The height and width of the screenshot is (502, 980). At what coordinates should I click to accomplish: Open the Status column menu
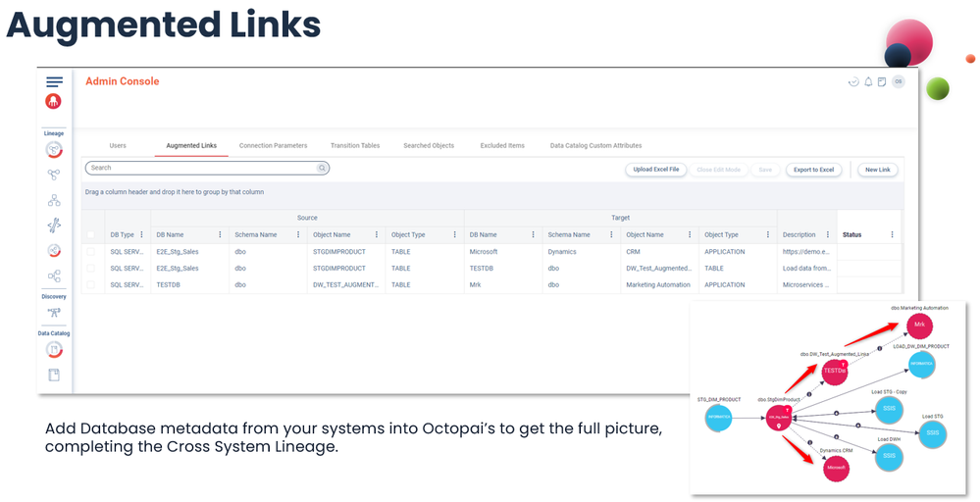(x=892, y=234)
